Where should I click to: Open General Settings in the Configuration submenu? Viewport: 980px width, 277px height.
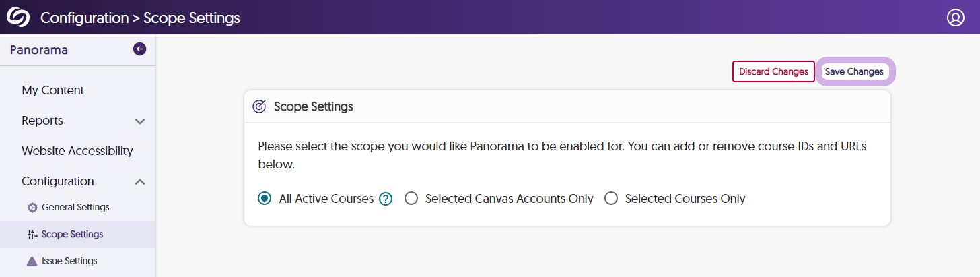[x=75, y=208]
